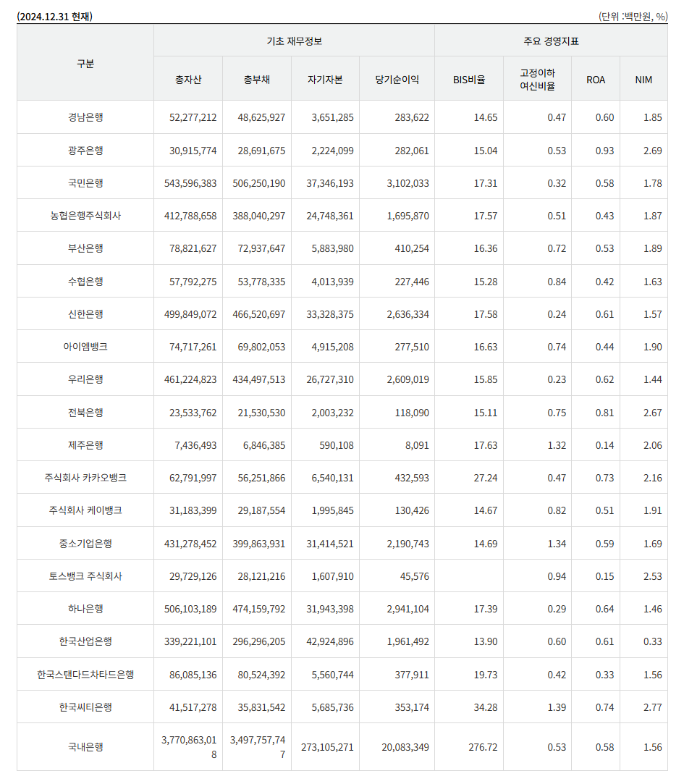
Task: Click net income value 3,102,033
Action: click(x=408, y=183)
